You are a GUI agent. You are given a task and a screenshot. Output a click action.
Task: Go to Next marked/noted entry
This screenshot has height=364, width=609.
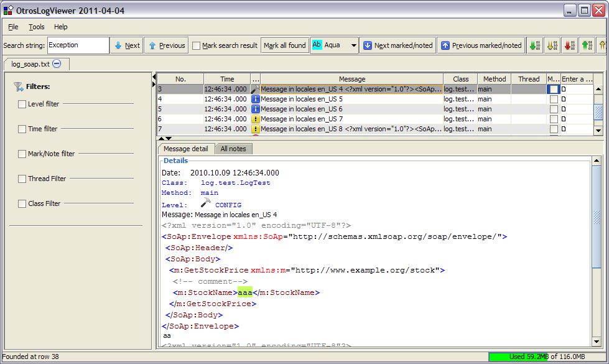[x=398, y=45]
